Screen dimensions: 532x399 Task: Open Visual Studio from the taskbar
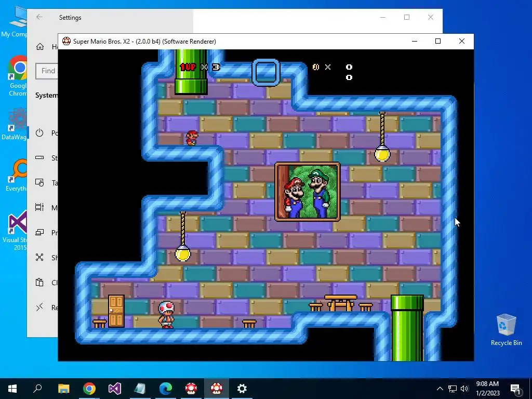[115, 389]
